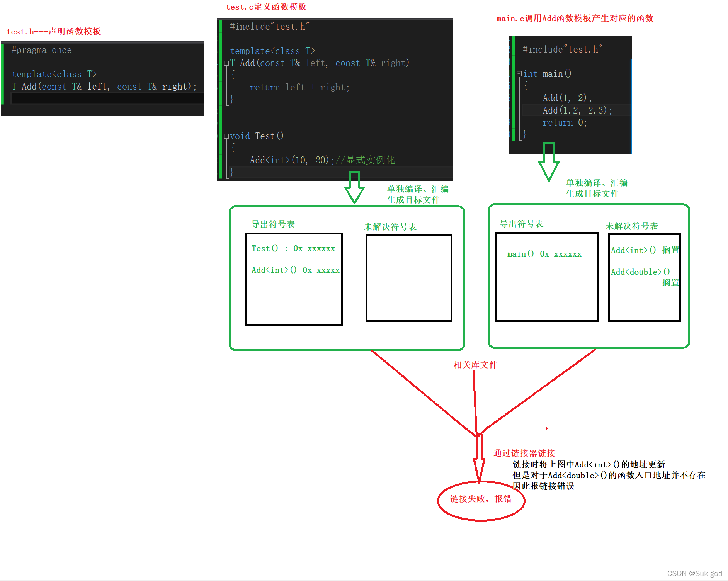Click the right '导出符号表' label under main.c
728x581 pixels.
pyautogui.click(x=522, y=224)
